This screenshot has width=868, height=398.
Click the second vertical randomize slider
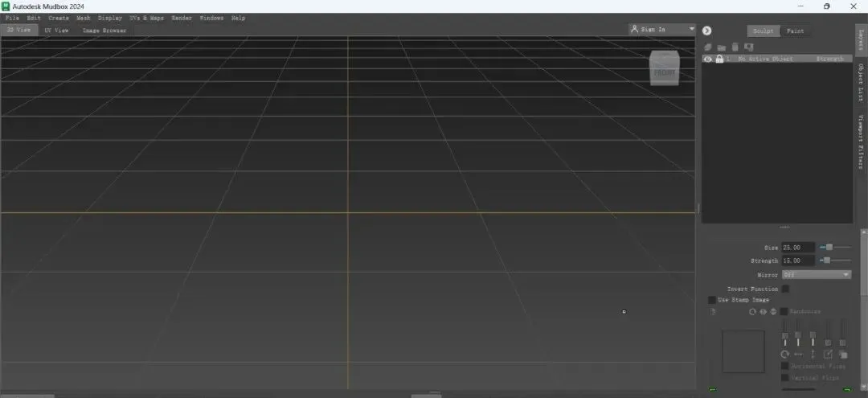pyautogui.click(x=798, y=335)
